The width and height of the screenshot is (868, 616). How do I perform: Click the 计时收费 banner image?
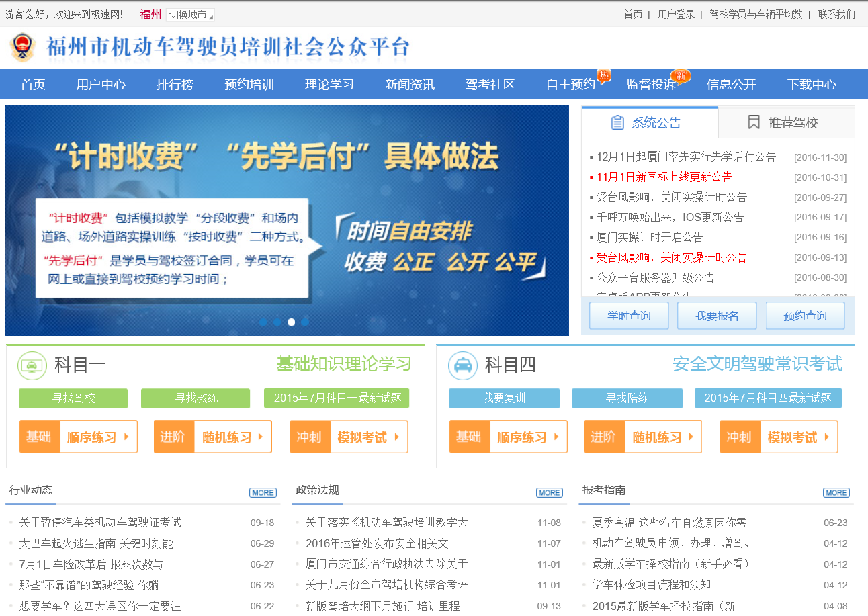287,220
